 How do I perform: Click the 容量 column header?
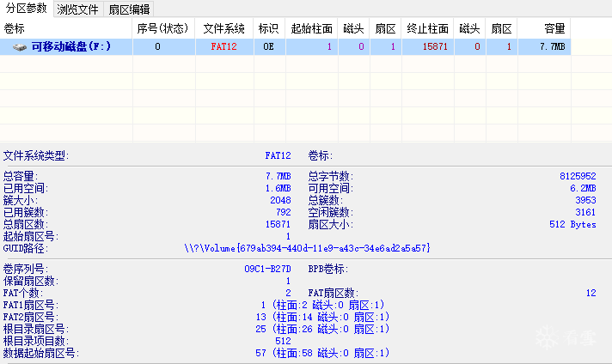(x=544, y=28)
